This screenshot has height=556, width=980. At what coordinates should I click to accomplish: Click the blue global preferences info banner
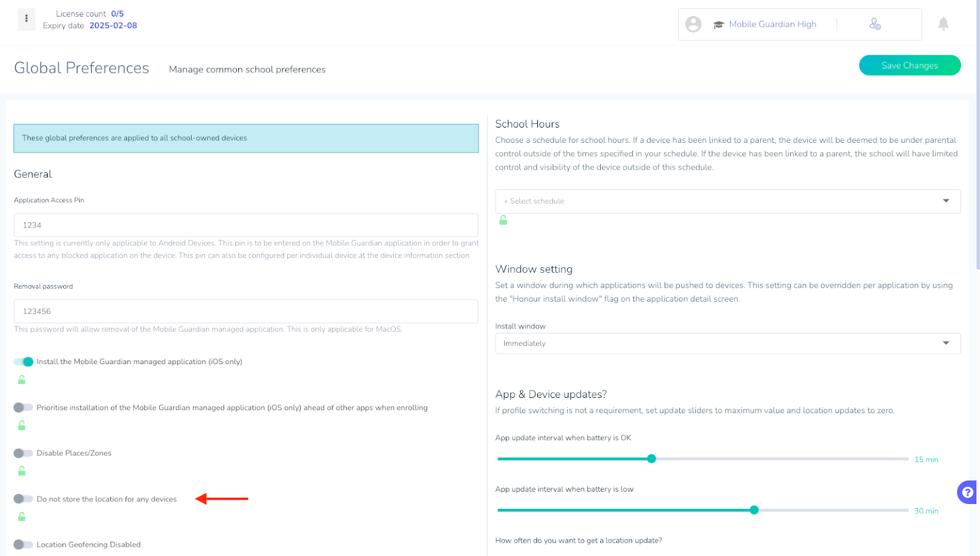246,139
